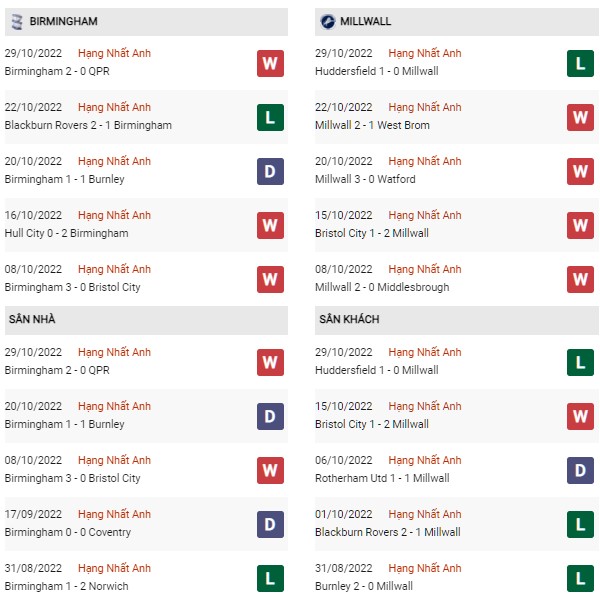Click W badge for Bristol City 1 - 2 Millwall in away section
Viewport: 600px width, 599px height.
point(580,416)
